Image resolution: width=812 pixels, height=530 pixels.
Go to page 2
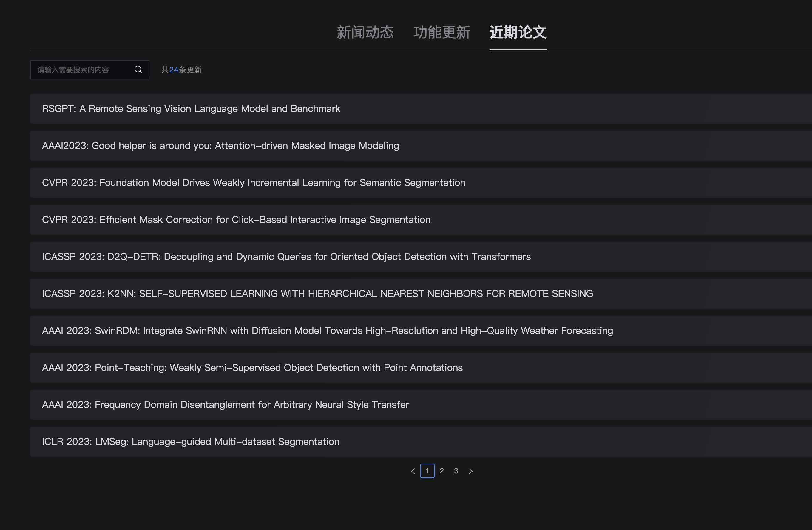coord(442,471)
